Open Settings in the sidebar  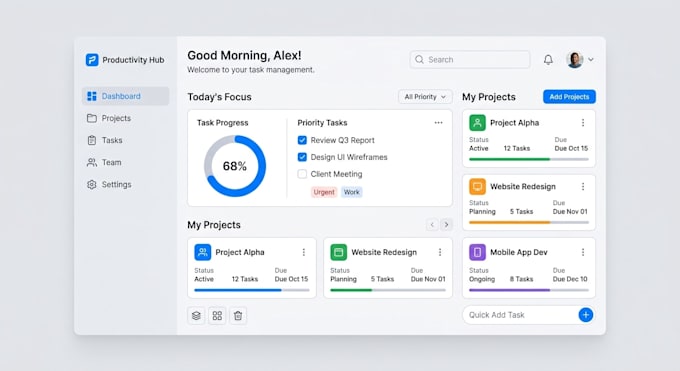[x=125, y=184]
